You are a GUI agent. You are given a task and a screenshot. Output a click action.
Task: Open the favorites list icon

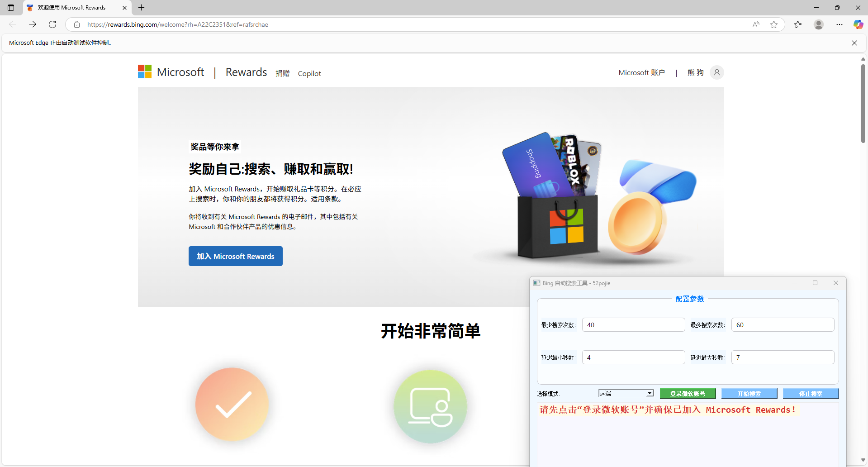tap(798, 24)
